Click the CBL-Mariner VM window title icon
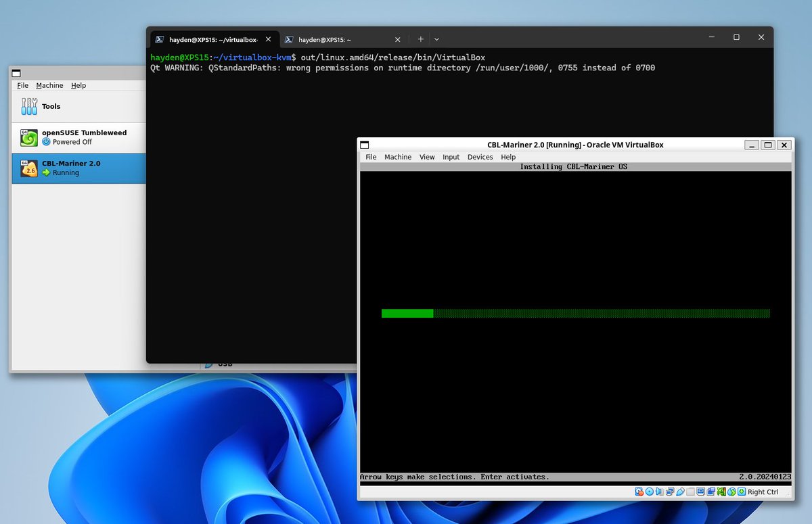 364,145
